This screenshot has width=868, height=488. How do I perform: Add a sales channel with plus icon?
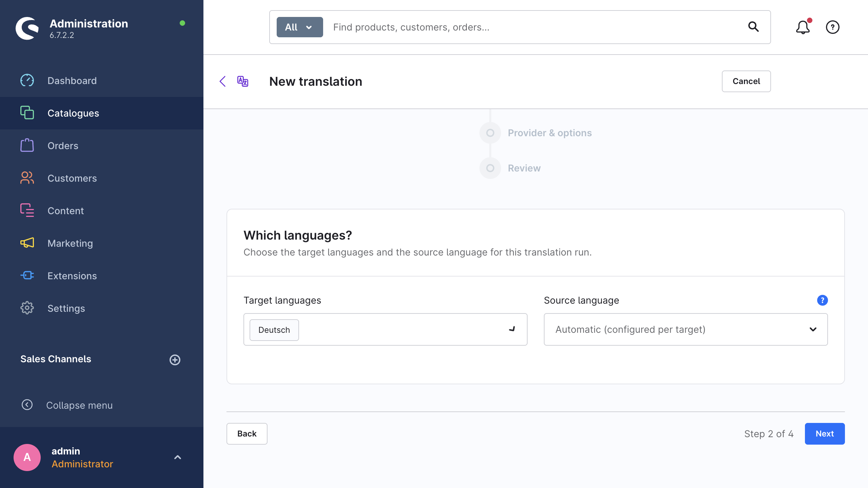coord(175,360)
